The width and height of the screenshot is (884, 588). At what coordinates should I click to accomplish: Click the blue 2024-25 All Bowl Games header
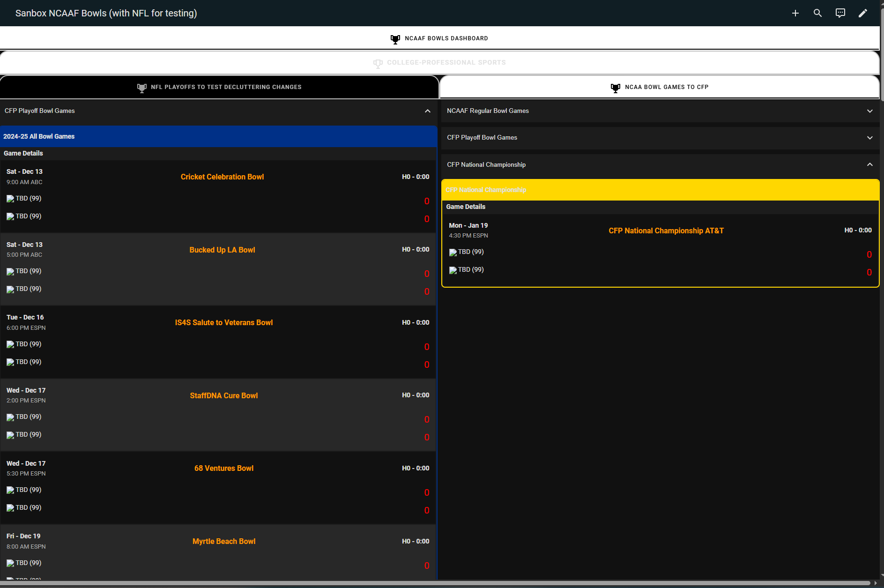[x=218, y=136]
